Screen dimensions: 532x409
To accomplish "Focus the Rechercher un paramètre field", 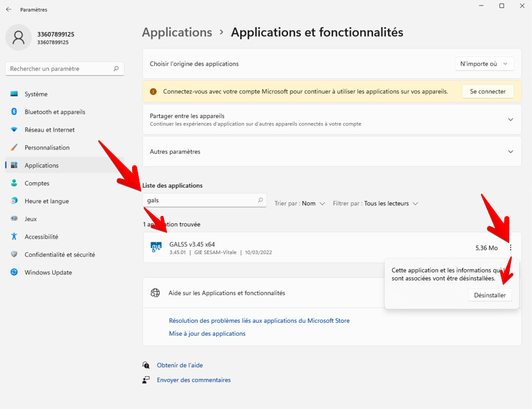I will [65, 69].
